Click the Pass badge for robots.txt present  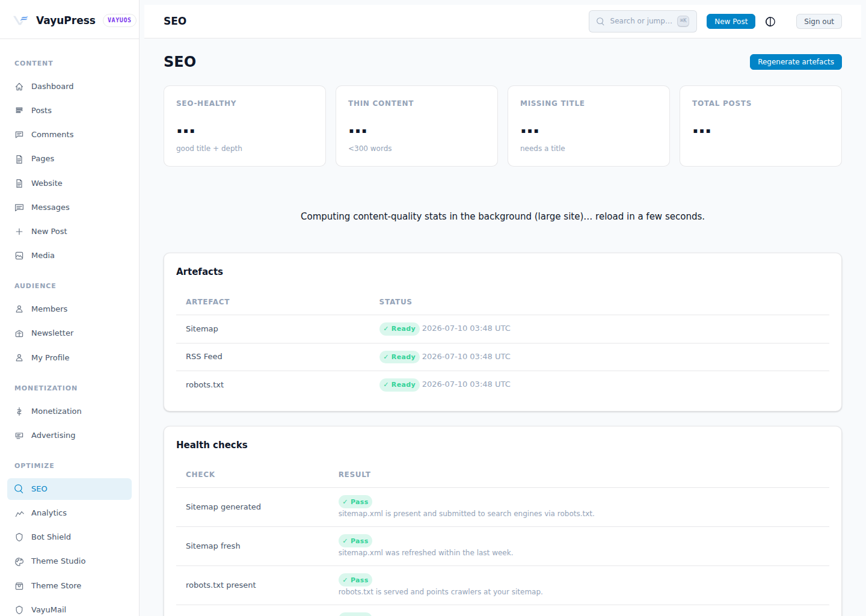pyautogui.click(x=355, y=580)
